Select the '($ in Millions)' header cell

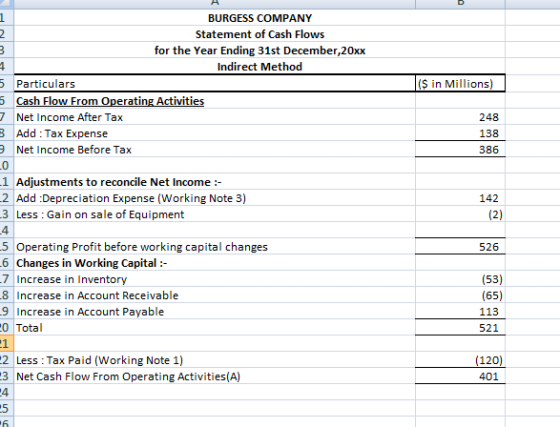click(460, 84)
